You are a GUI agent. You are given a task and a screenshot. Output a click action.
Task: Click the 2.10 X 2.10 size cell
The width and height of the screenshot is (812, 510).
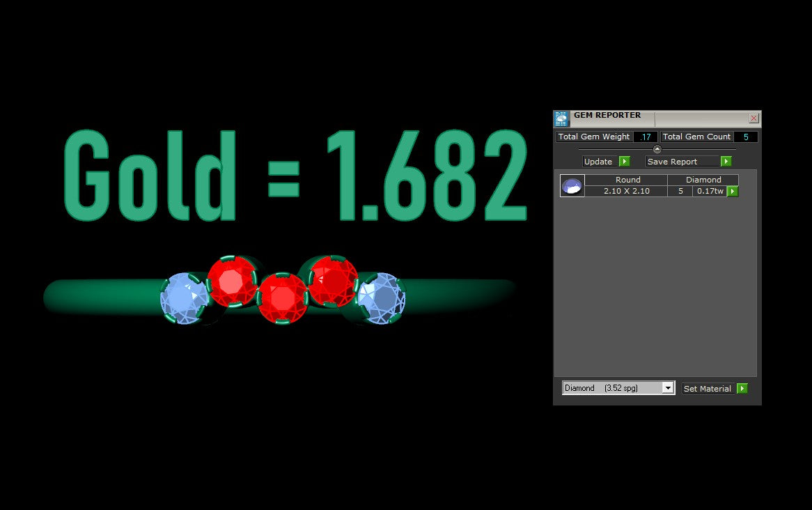pos(627,191)
